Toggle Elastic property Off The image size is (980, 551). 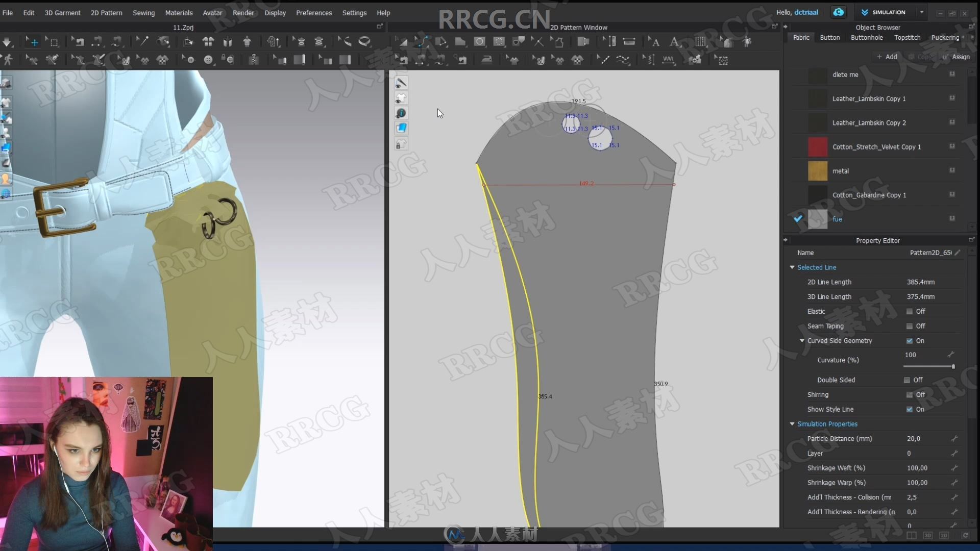coord(908,311)
